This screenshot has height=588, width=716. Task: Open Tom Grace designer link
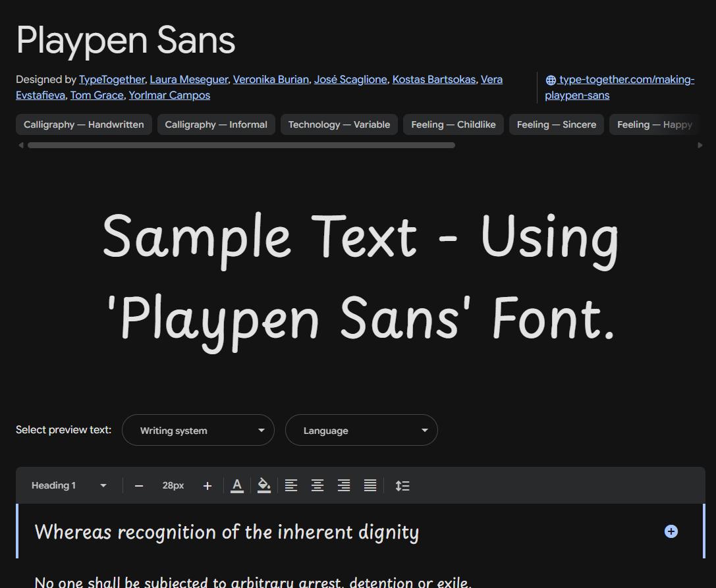point(97,95)
